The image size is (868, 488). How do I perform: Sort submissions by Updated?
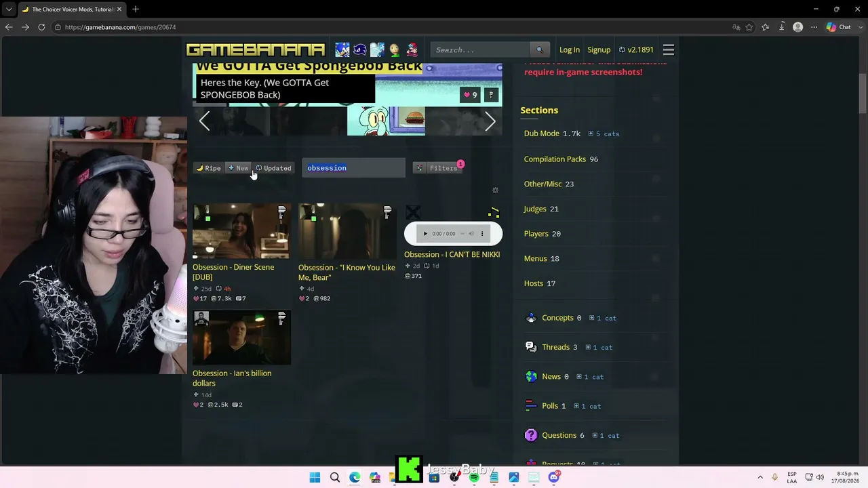pos(273,168)
